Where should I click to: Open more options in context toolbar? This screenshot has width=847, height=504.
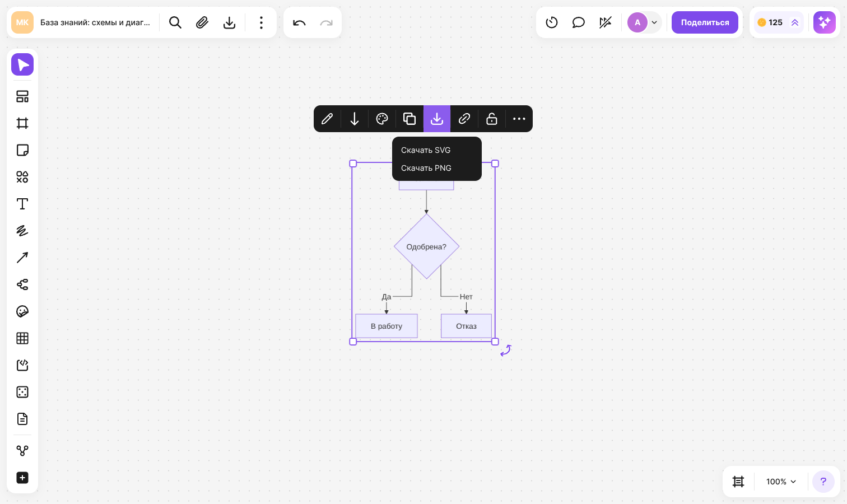click(519, 119)
